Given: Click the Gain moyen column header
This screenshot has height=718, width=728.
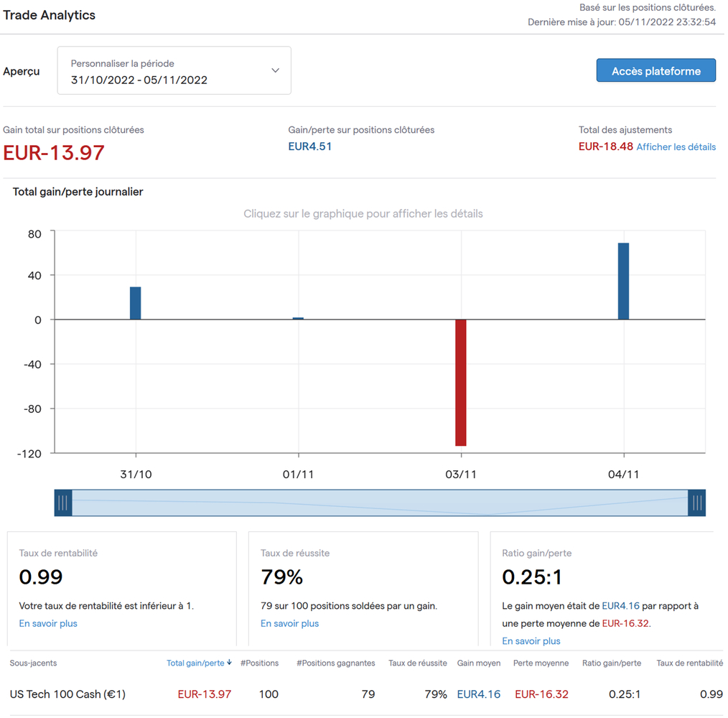Looking at the screenshot, I should 479,663.
